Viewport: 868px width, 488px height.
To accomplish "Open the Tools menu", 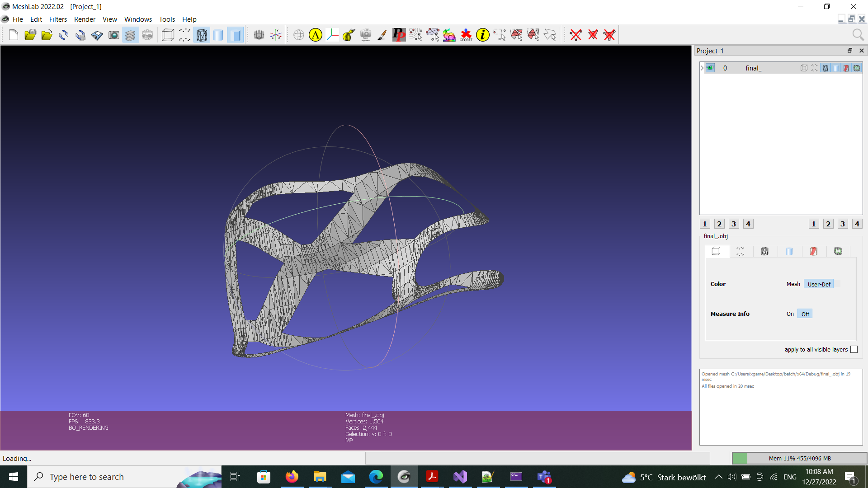I will tap(167, 19).
